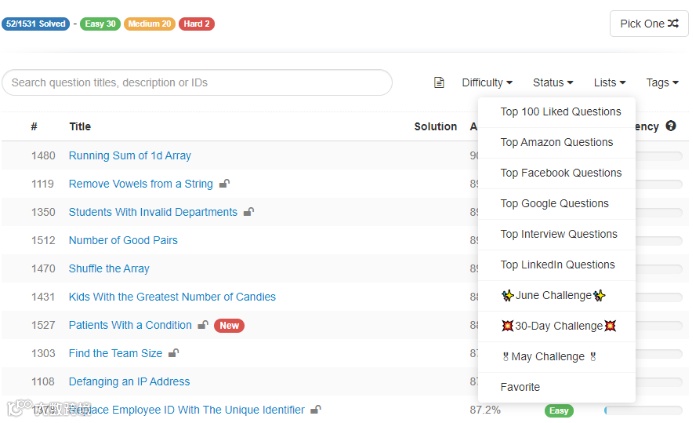Image resolution: width=693 pixels, height=423 pixels.
Task: Click lock icon beside Students With Invalid Departments
Action: 249,212
